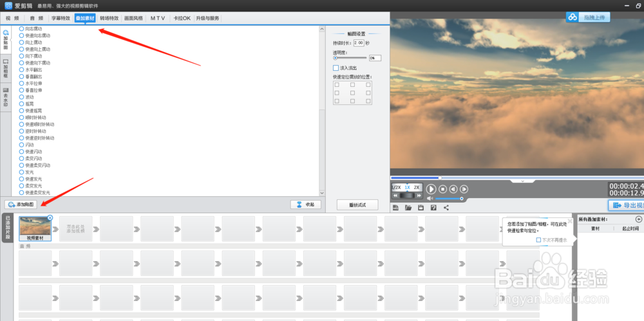The width and height of the screenshot is (644, 321).
Task: Mute audio with the speaker icon
Action: pyautogui.click(x=430, y=199)
